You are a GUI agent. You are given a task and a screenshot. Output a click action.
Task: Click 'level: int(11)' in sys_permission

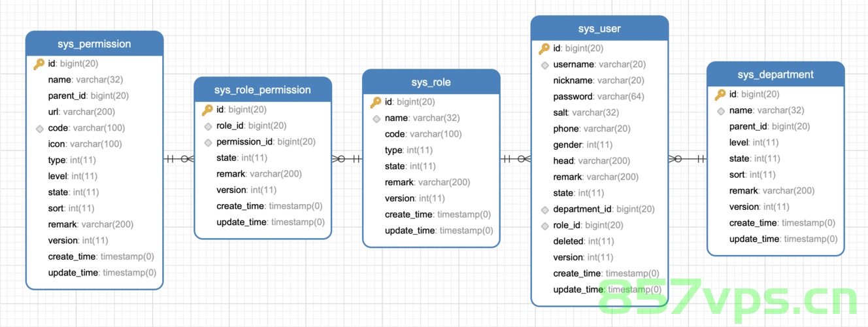(x=73, y=176)
